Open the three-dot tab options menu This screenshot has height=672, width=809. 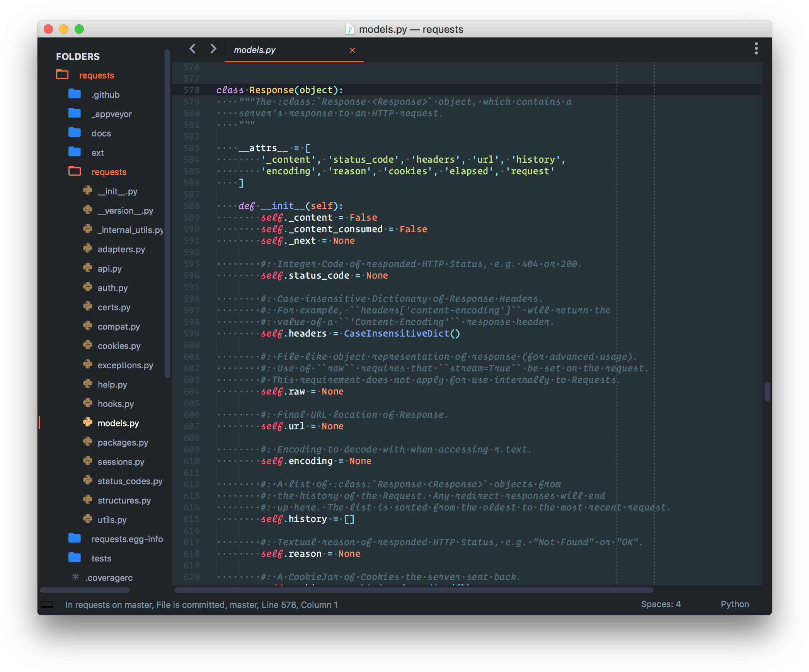pyautogui.click(x=756, y=49)
